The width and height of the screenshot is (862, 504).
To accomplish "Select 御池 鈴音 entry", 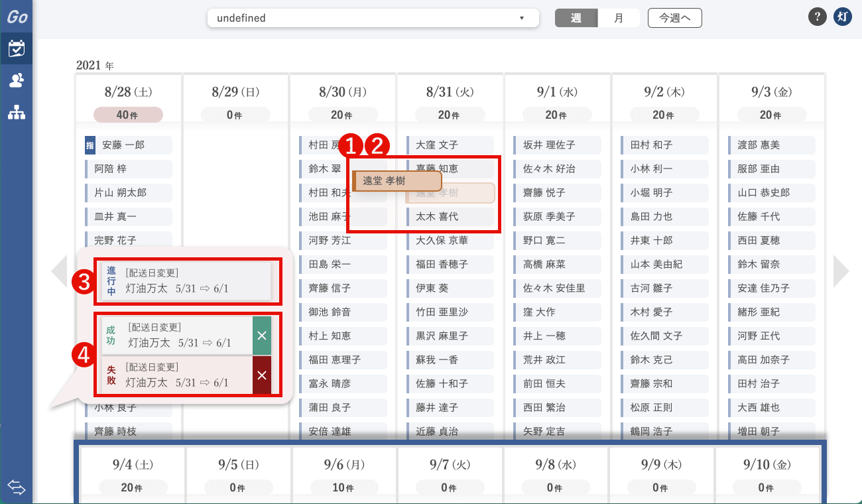I will coord(343,312).
